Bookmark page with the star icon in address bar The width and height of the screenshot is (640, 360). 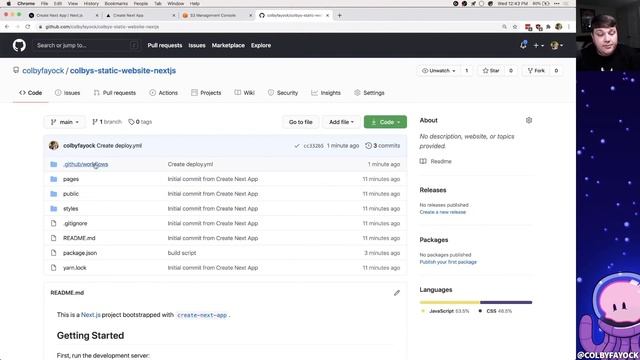click(x=515, y=27)
